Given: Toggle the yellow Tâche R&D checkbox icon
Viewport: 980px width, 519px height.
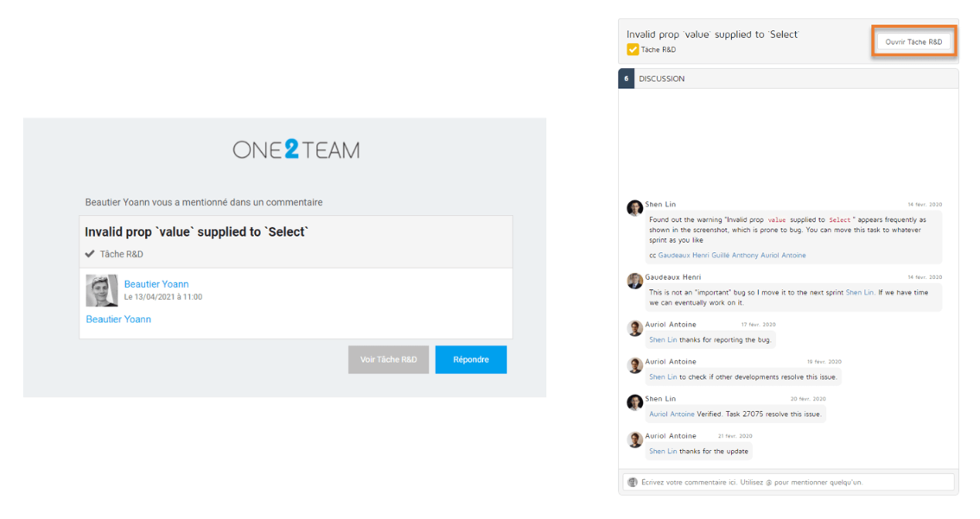Looking at the screenshot, I should click(633, 50).
